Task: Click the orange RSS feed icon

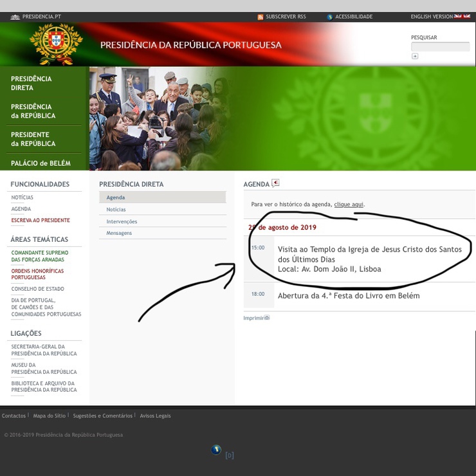Action: point(260,17)
